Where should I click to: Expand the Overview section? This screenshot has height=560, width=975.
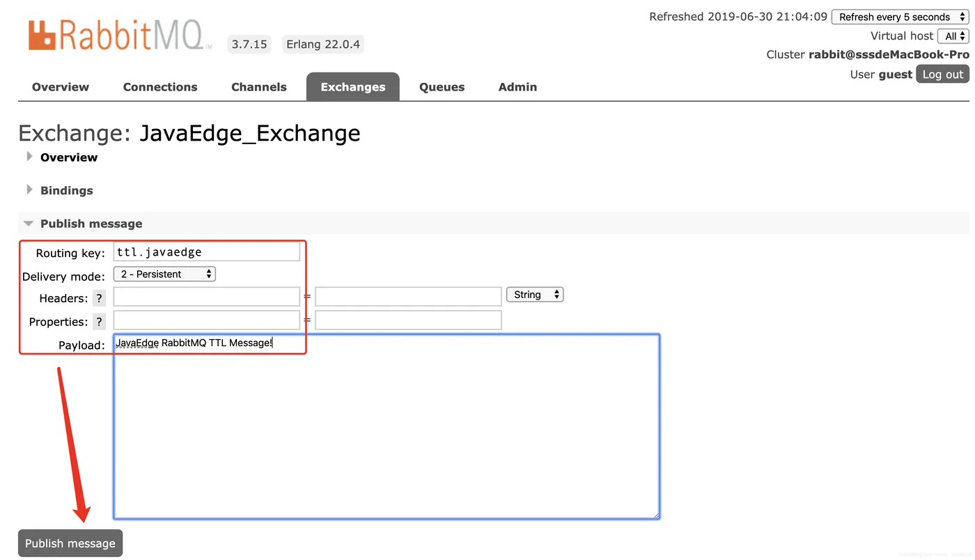click(68, 157)
